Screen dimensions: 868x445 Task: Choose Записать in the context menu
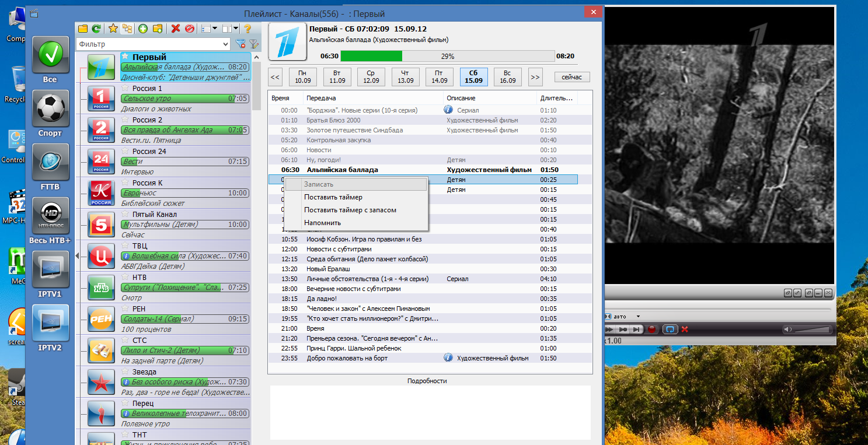pos(356,184)
